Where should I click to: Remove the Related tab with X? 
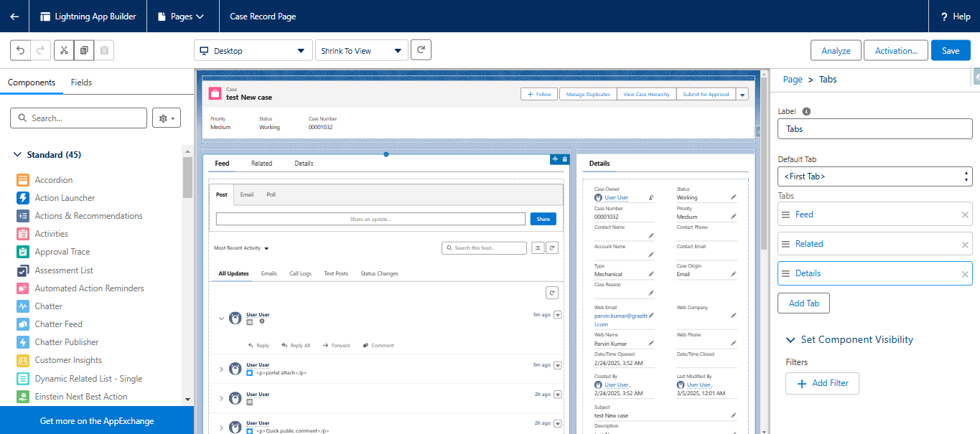click(965, 245)
